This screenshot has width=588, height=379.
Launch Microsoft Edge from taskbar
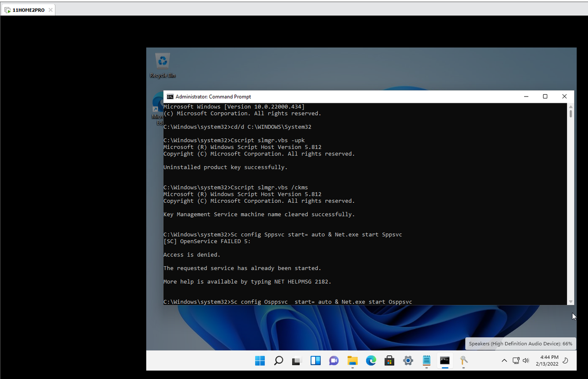(x=371, y=361)
